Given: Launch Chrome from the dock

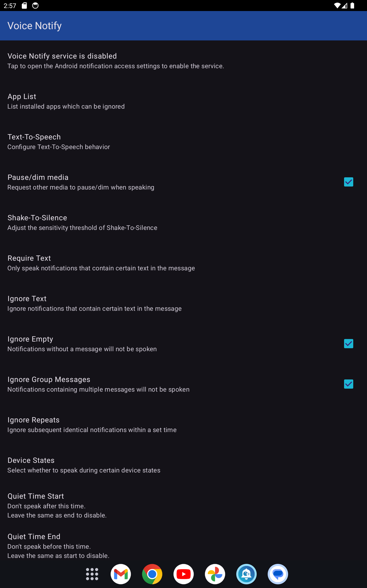Looking at the screenshot, I should click(152, 574).
